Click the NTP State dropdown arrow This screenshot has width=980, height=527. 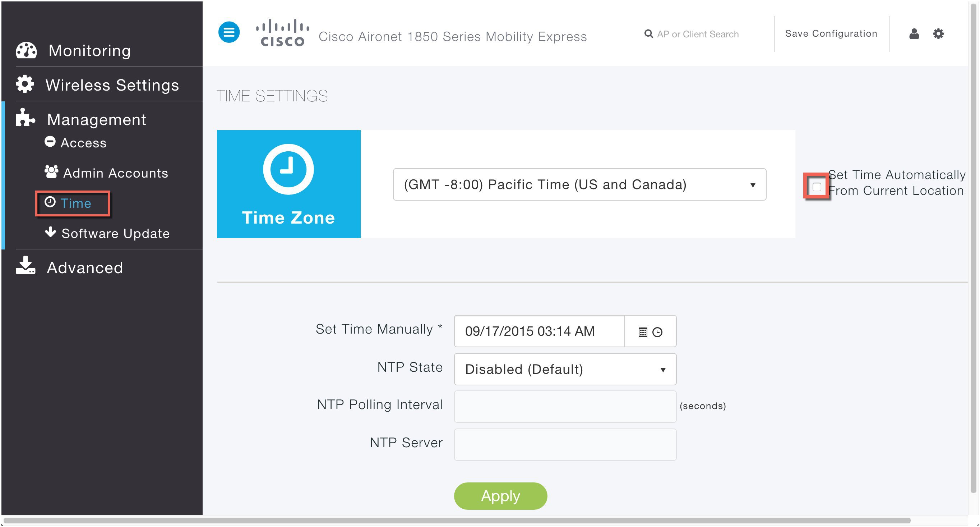[x=663, y=370]
